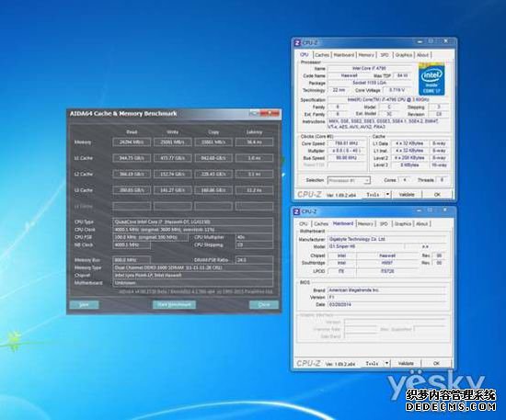Click the Memory Latency result cell in AIDA64
The height and width of the screenshot is (420, 506).
coord(254,142)
